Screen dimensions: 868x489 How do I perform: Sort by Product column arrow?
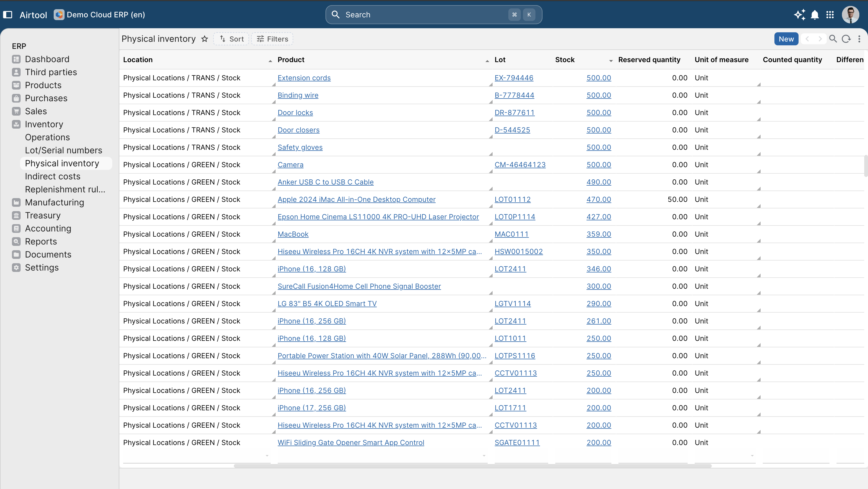tap(487, 61)
